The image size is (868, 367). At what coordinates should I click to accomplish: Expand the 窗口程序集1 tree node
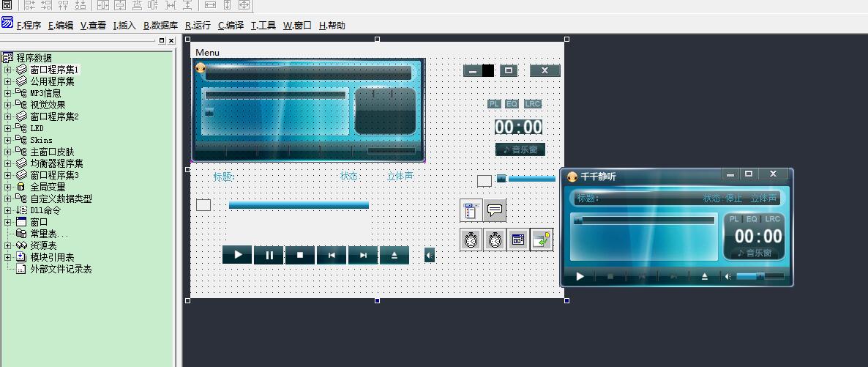8,70
